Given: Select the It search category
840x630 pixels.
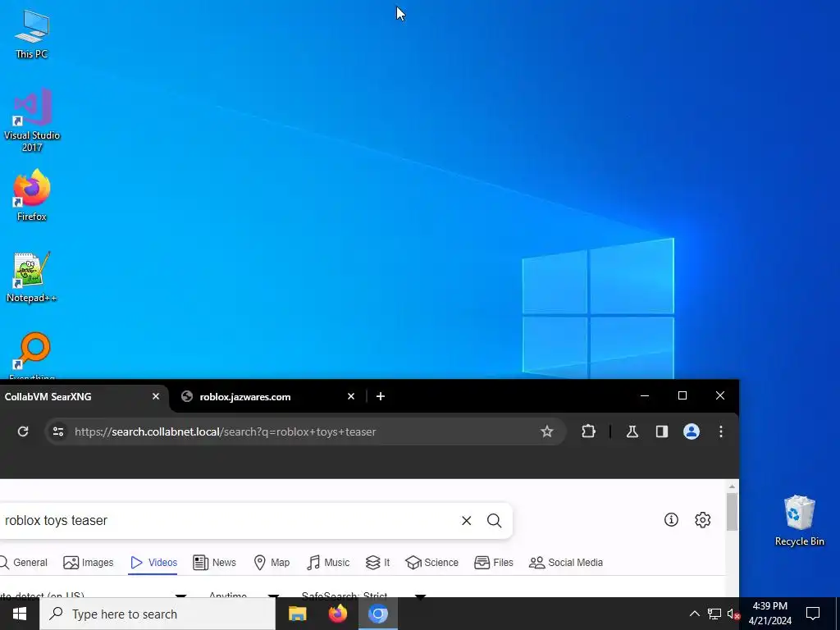Looking at the screenshot, I should (x=377, y=563).
